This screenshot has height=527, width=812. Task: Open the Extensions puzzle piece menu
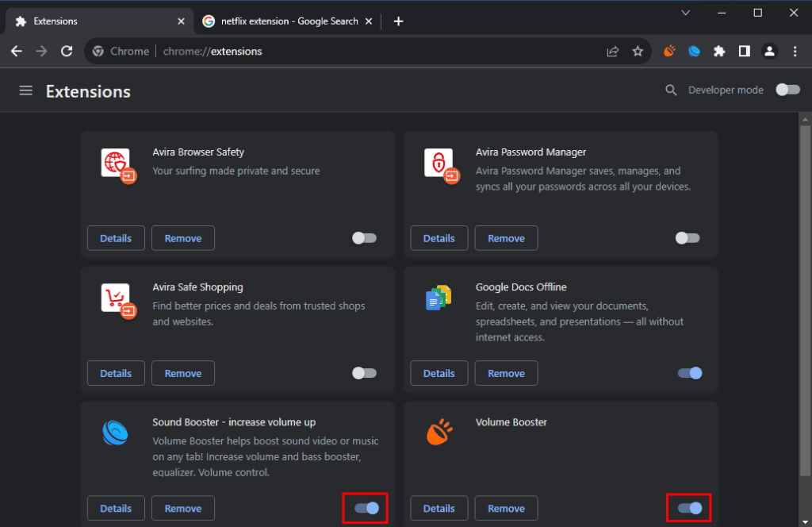pos(719,52)
